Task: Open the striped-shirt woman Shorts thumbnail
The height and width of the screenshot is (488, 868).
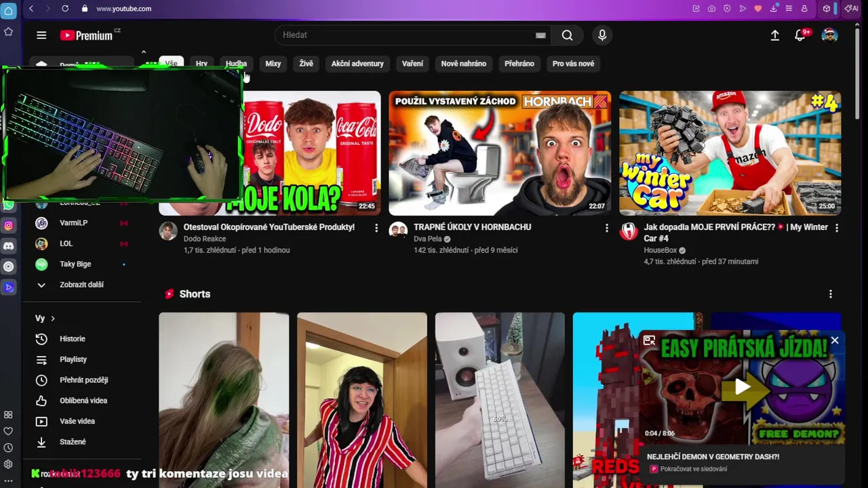Action: click(x=362, y=400)
